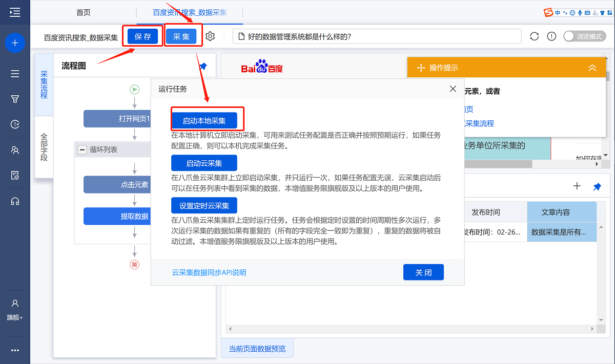
Task: Collapse the 循环列表 loop box
Action: pyautogui.click(x=82, y=149)
